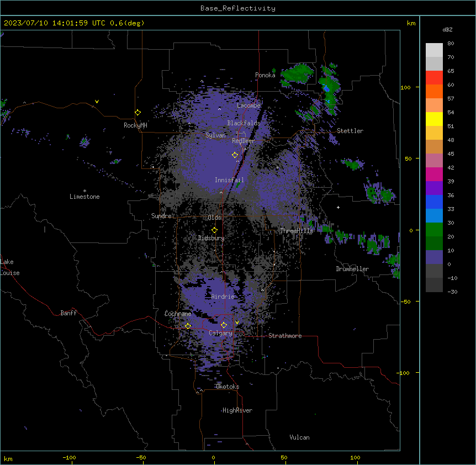Image resolution: width=476 pixels, height=465 pixels.
Task: Select the RedDeer city label
Action: point(243,141)
